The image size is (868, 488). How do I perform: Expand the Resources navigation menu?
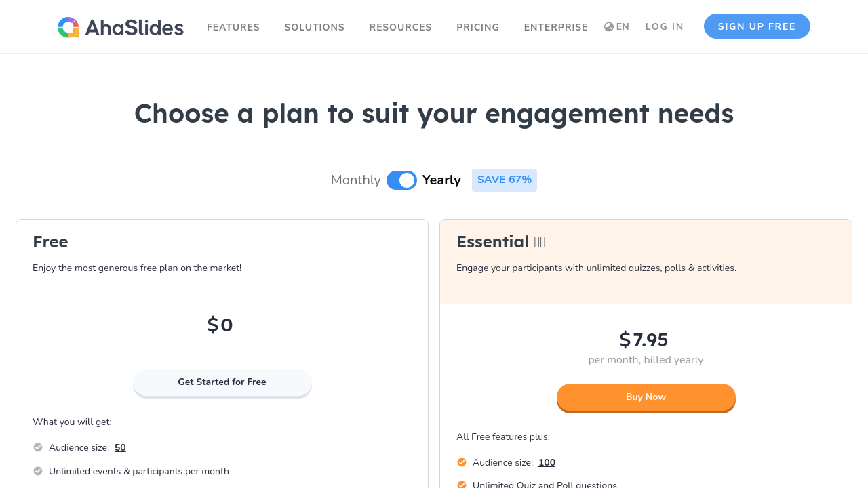[400, 27]
